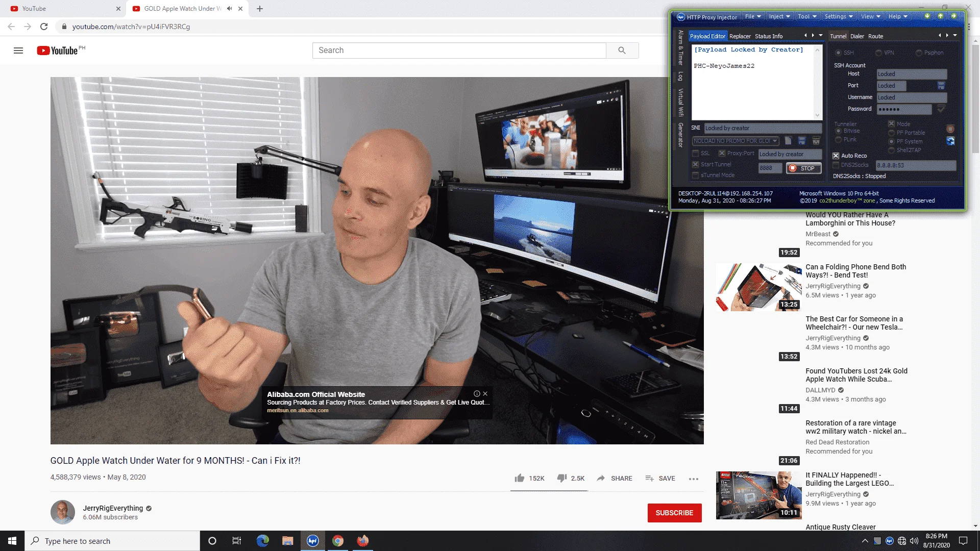Open the JerryRigEverything channel name link
This screenshot has height=551, width=980.
tap(113, 508)
